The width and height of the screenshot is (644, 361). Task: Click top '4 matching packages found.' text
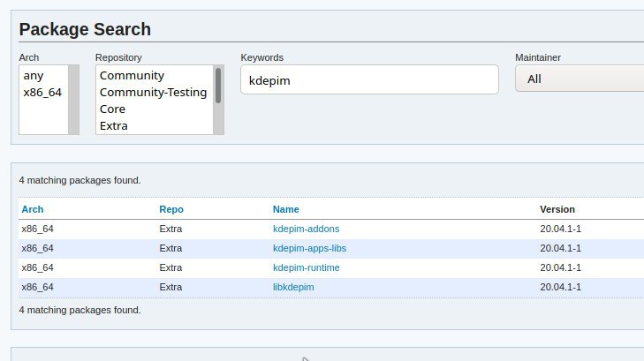pos(80,180)
